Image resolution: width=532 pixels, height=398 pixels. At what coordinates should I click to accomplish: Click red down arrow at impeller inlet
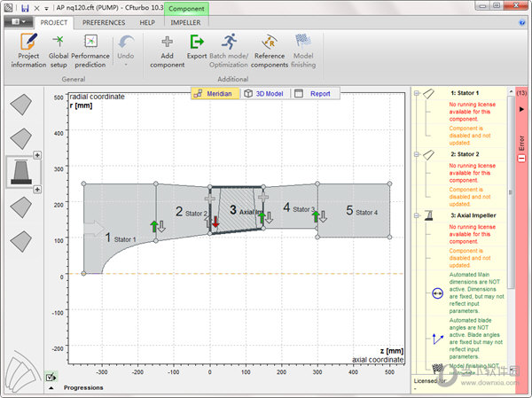pyautogui.click(x=215, y=222)
